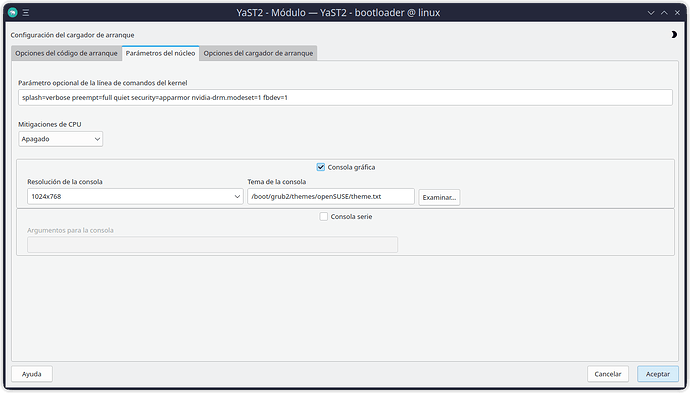
Task: Maximize the YaST2 bootloader window
Action: (664, 13)
